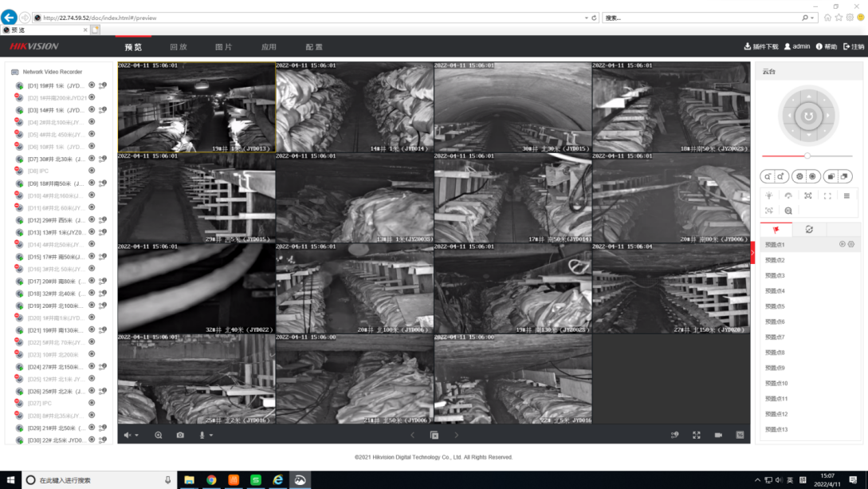This screenshot has width=868, height=489.
Task: Capture snapshot with camera icon
Action: pyautogui.click(x=180, y=436)
